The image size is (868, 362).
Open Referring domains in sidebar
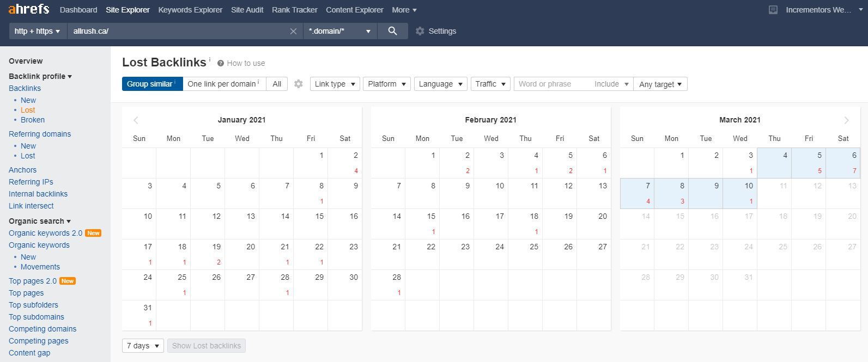(40, 134)
